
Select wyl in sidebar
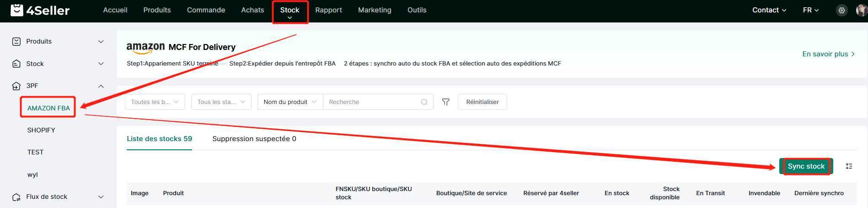(x=32, y=175)
